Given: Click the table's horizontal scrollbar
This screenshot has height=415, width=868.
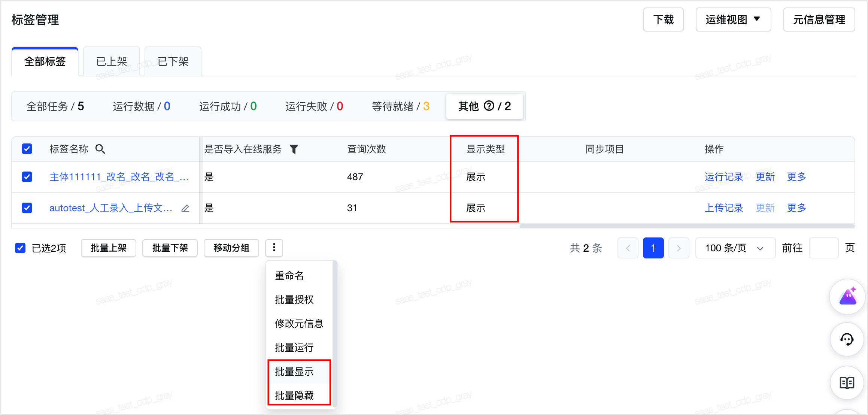Looking at the screenshot, I should tap(687, 226).
